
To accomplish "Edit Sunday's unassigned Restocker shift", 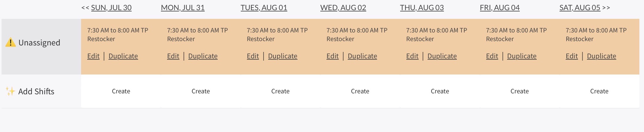I will (93, 56).
